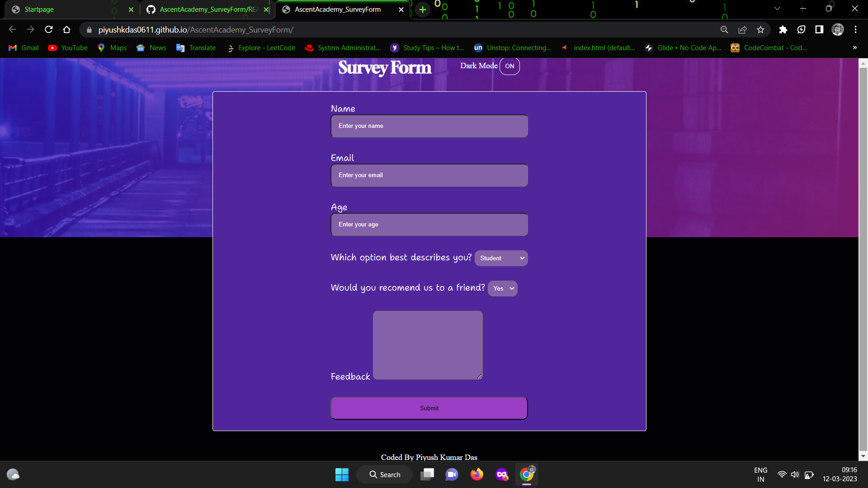This screenshot has height=488, width=868.
Task: Launch Firefox from the taskbar
Action: [476, 474]
